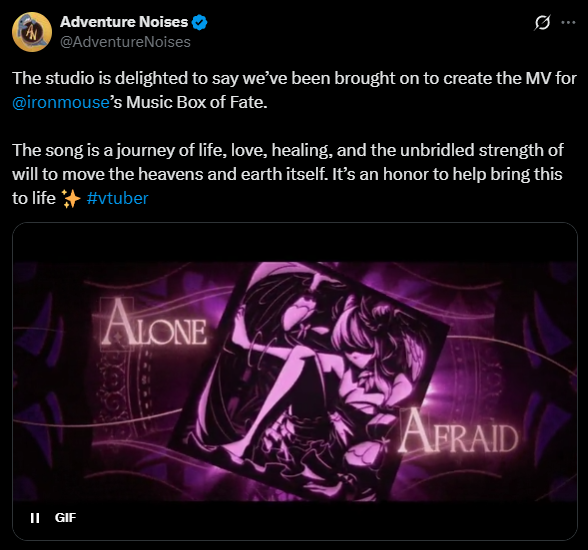This screenshot has height=550, width=588.
Task: Click the 'The song is a journey' line
Action: pos(288,150)
